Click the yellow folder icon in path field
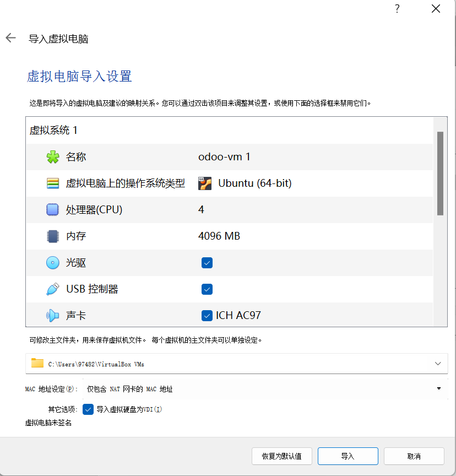This screenshot has height=476, width=456. pos(37,363)
